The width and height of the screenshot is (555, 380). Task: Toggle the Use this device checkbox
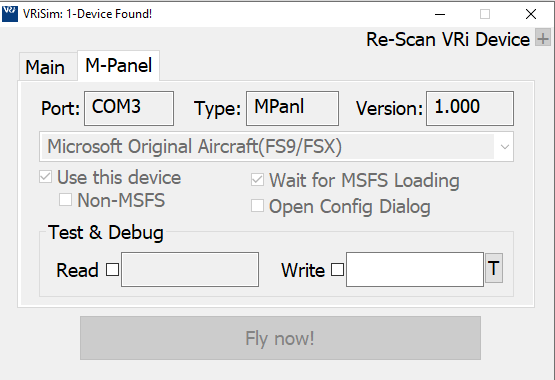pos(45,177)
